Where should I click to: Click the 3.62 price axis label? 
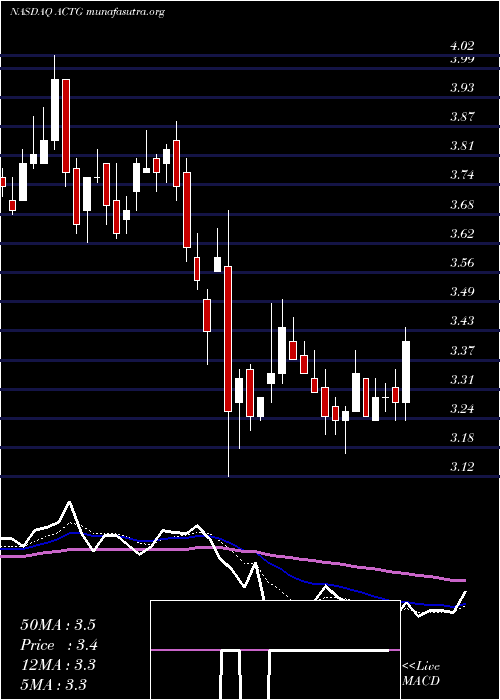pos(462,233)
